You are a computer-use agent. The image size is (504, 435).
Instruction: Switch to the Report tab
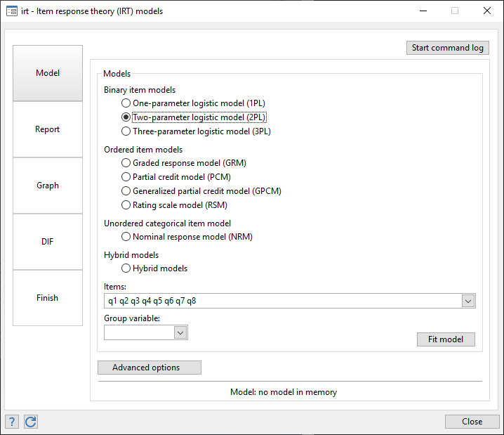[x=48, y=129]
